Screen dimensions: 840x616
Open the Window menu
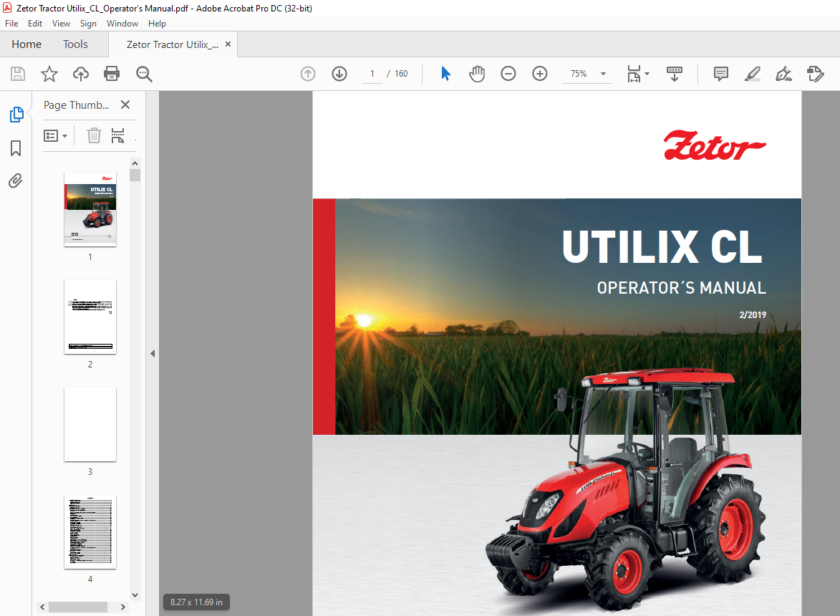(x=122, y=24)
